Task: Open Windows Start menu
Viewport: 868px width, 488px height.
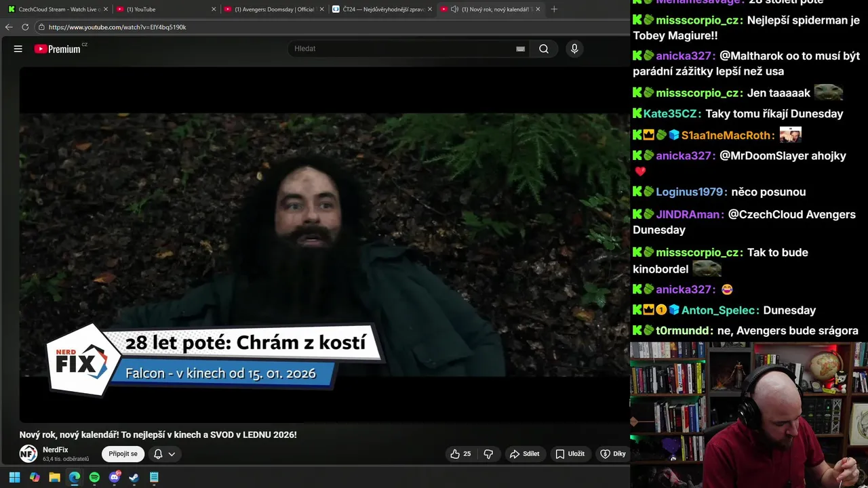Action: 14,477
